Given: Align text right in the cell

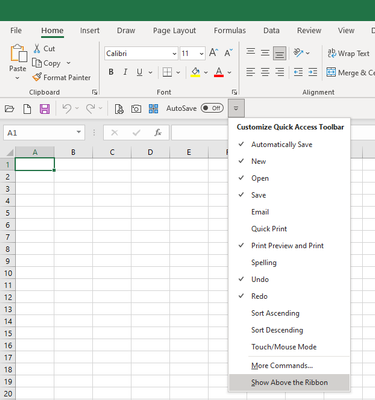Looking at the screenshot, I should 280,72.
